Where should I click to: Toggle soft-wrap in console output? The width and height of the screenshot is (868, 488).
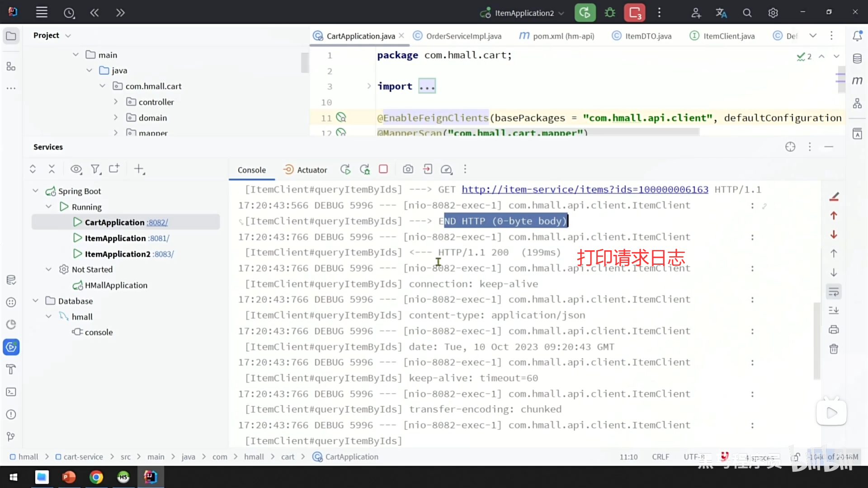(834, 292)
